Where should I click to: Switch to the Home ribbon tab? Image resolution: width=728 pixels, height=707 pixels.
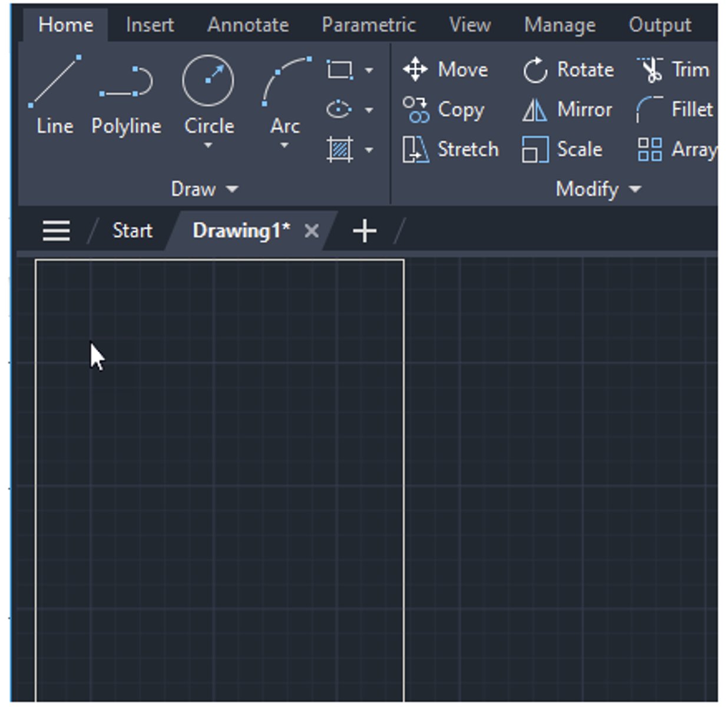(x=65, y=25)
